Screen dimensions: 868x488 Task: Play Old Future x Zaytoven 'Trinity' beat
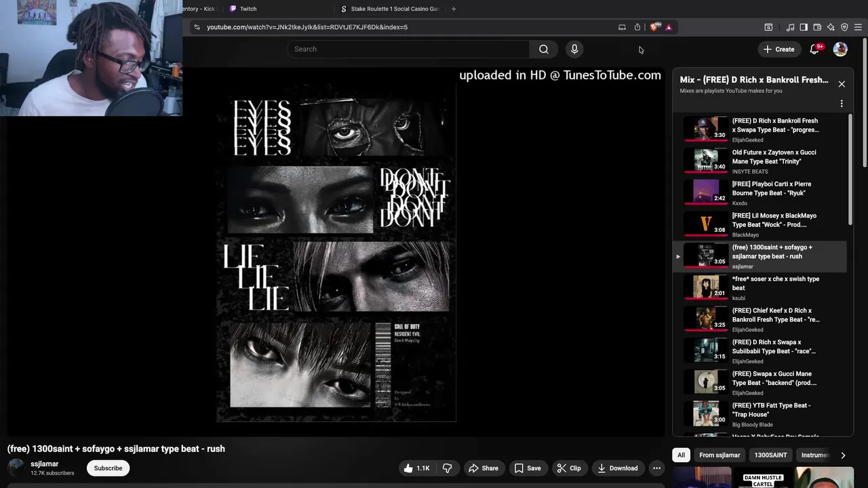pos(759,161)
